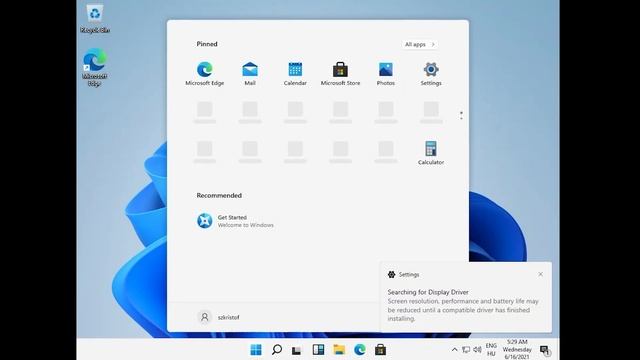This screenshot has width=640, height=360.
Task: Open the pinned Settings app
Action: (431, 73)
